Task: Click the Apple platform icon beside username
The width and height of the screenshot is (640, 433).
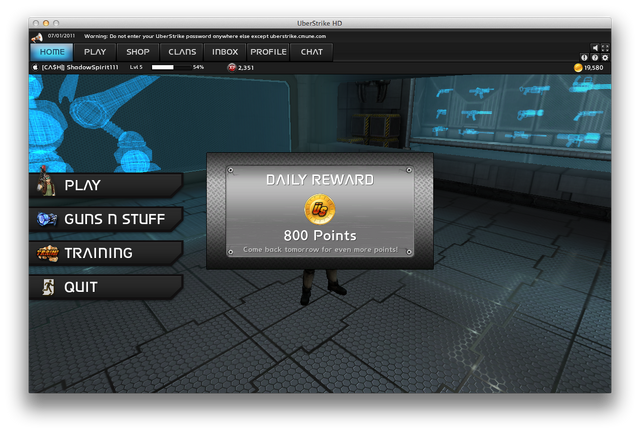Action: coord(35,67)
